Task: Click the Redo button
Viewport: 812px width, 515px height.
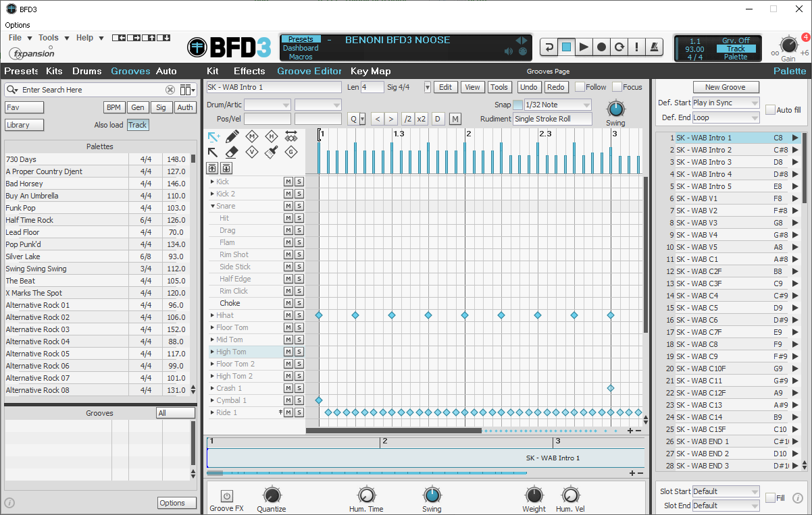Action: click(555, 87)
